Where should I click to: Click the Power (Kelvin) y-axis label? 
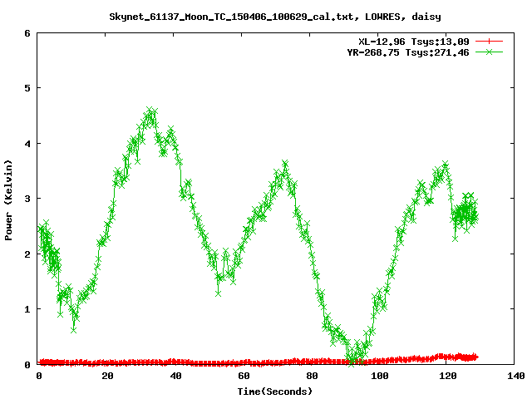point(8,199)
